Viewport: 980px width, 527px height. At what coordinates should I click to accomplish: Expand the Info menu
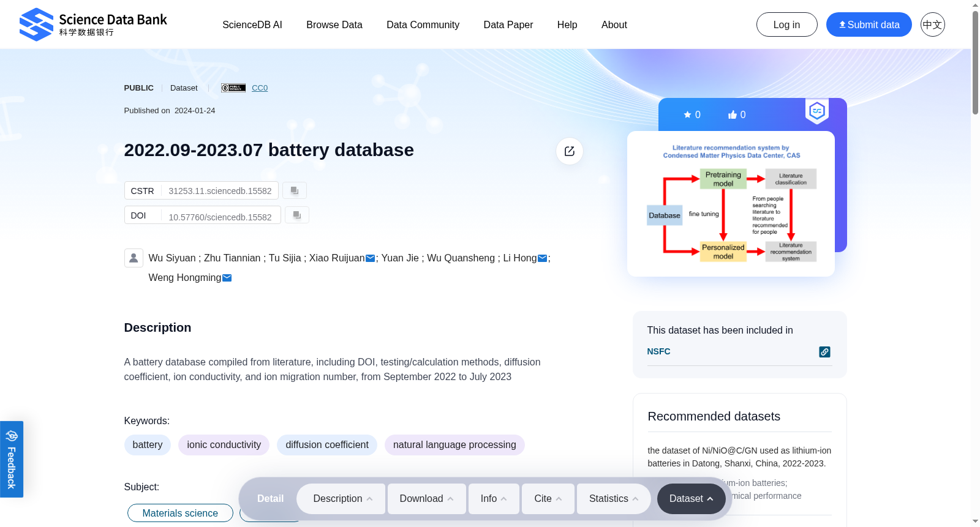[x=494, y=499]
